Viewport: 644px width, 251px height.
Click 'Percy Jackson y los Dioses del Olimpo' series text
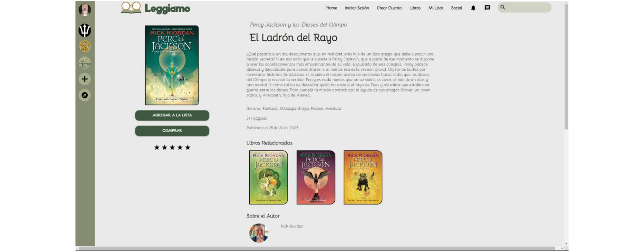[298, 24]
